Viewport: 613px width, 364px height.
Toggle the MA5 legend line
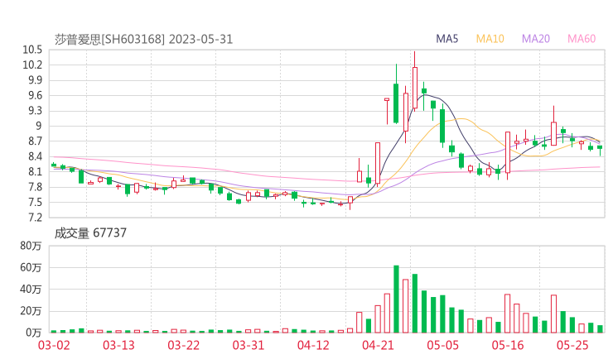447,39
